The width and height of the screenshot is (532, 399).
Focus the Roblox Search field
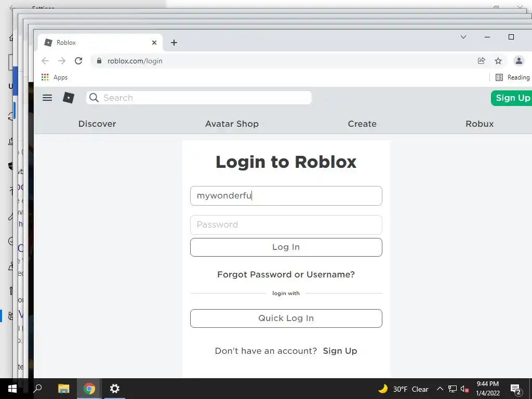[x=199, y=98]
